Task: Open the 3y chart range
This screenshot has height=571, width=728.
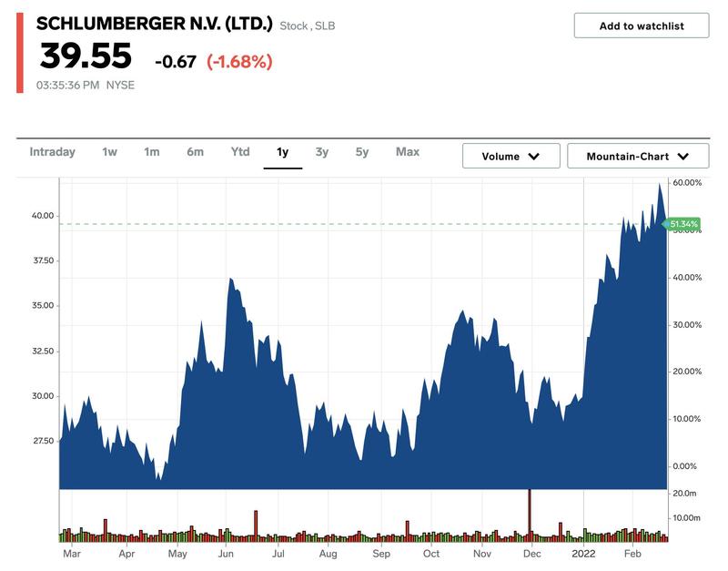Action: (322, 152)
